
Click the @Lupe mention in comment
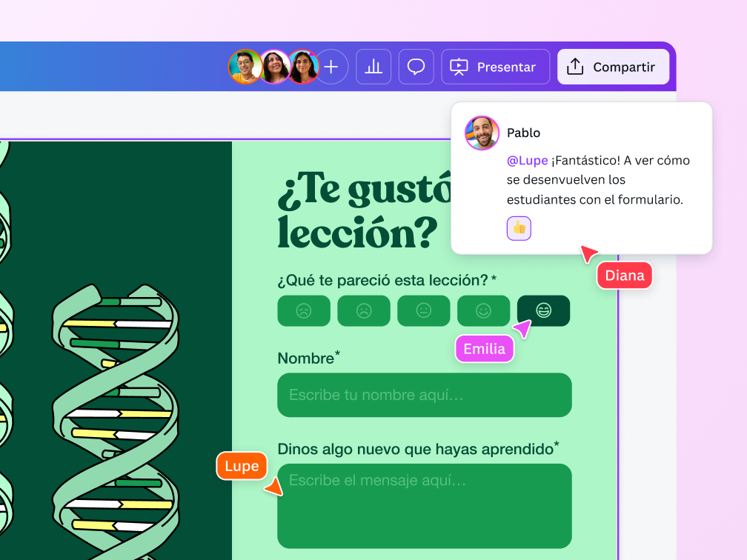pyautogui.click(x=527, y=161)
